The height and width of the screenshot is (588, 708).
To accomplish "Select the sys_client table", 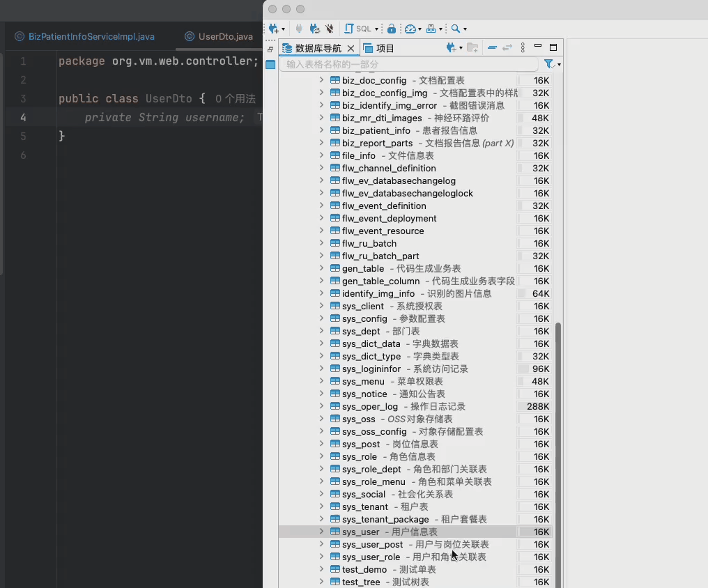I will 363,307.
